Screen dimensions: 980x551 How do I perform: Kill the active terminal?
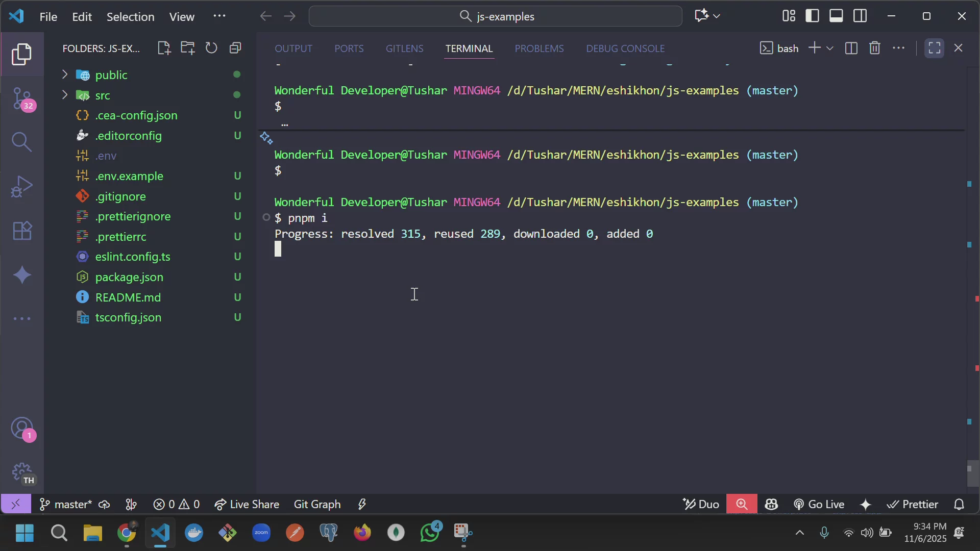875,47
